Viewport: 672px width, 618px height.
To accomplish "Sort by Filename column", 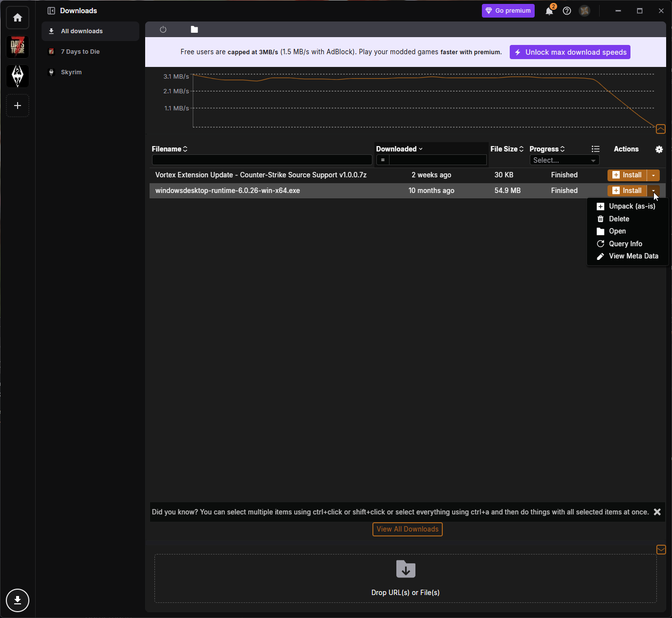I will (x=170, y=149).
